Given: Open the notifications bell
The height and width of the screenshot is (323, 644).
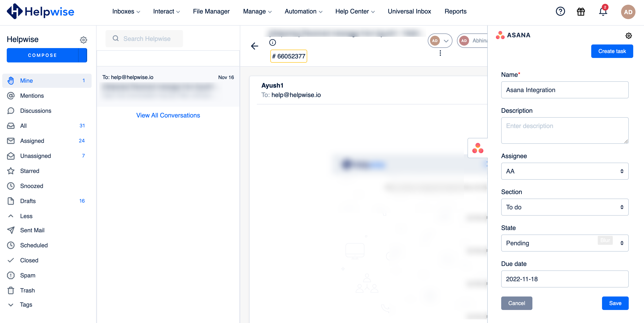Looking at the screenshot, I should coord(603,11).
